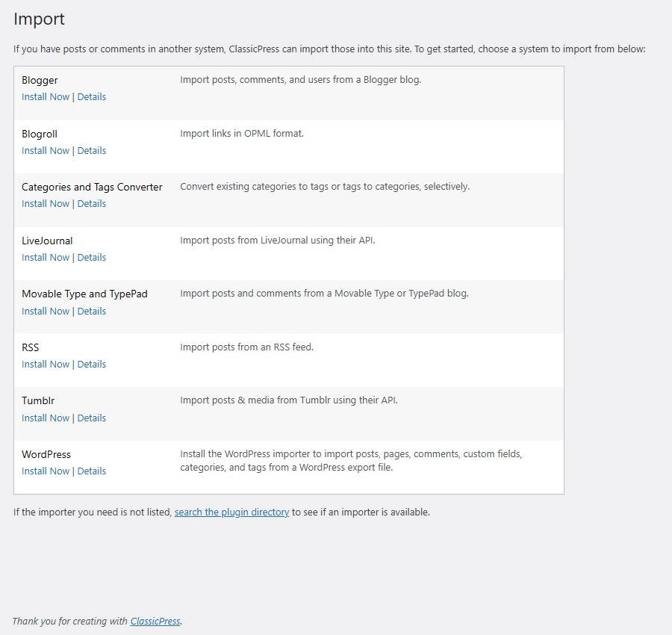Click the Movable Type and TypePad title
The width and height of the screenshot is (672, 635).
tap(84, 294)
